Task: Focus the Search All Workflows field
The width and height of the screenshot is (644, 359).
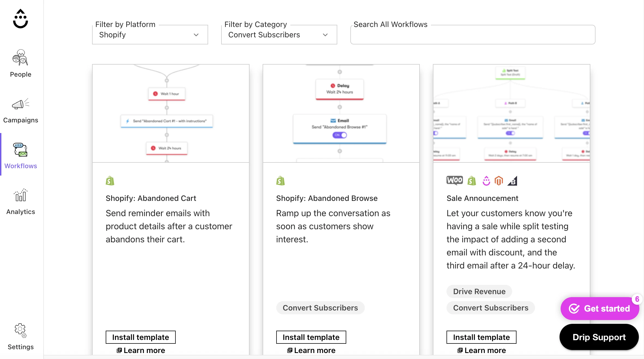Action: pyautogui.click(x=473, y=35)
